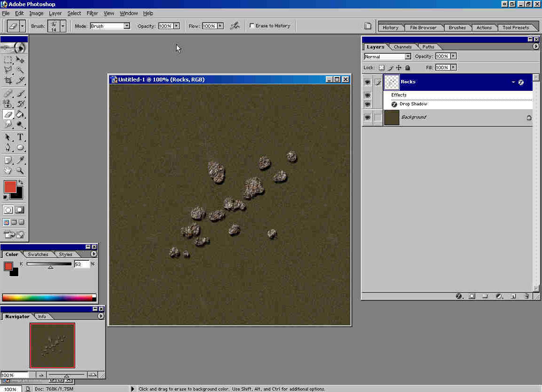The height and width of the screenshot is (392, 542).
Task: Select the Magic Wand tool
Action: click(20, 70)
